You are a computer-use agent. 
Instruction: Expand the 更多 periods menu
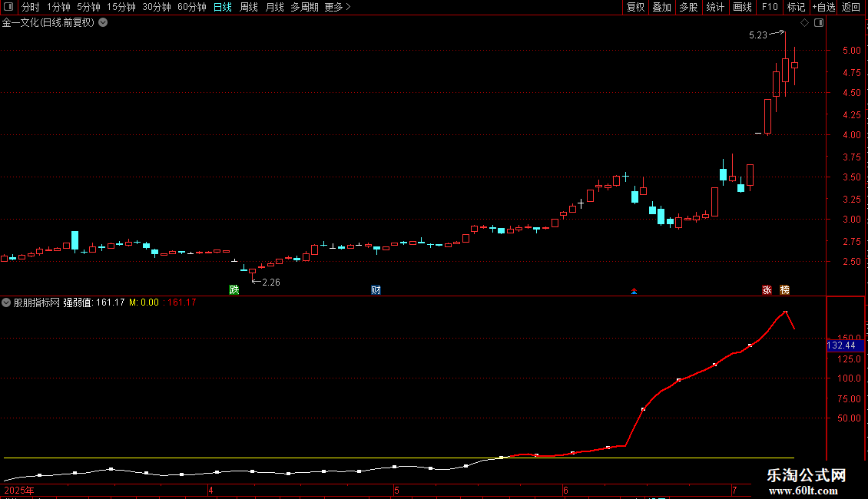tap(337, 7)
